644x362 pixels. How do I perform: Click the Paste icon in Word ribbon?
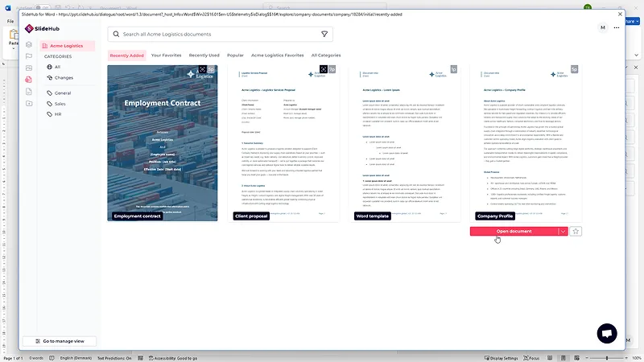pyautogui.click(x=14, y=35)
